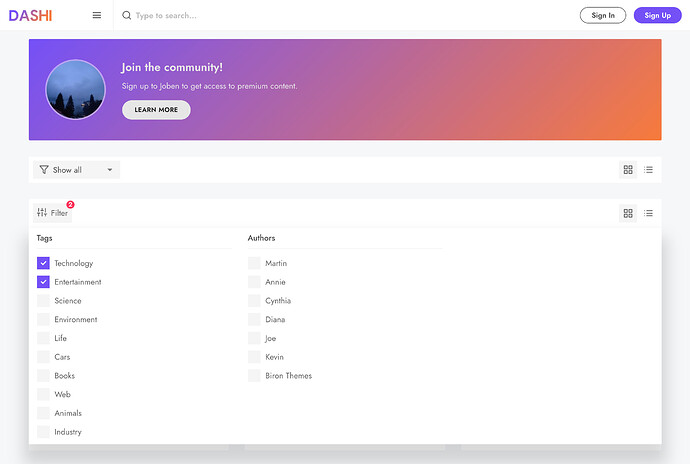
Task: Check the Environment tag
Action: [43, 319]
